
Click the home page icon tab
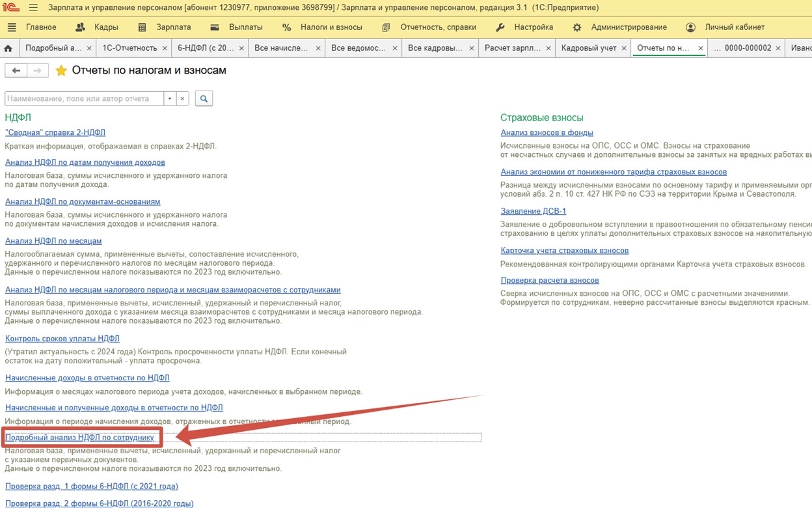point(8,48)
